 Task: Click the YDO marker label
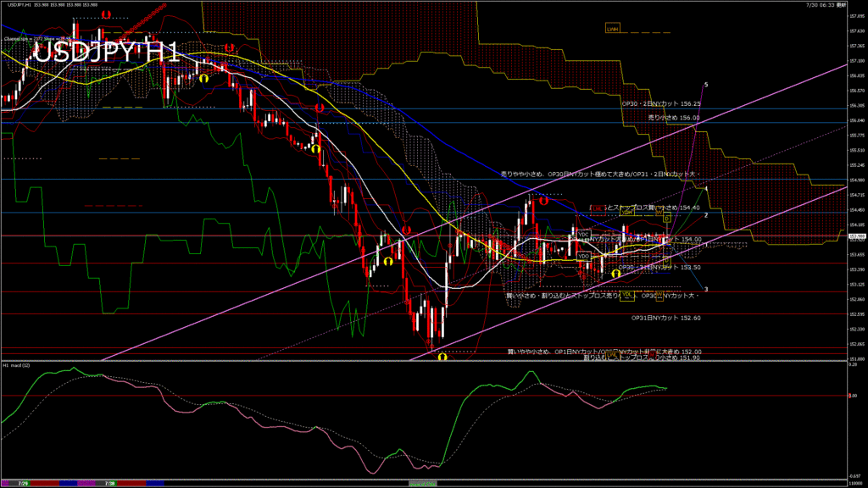[x=584, y=254]
